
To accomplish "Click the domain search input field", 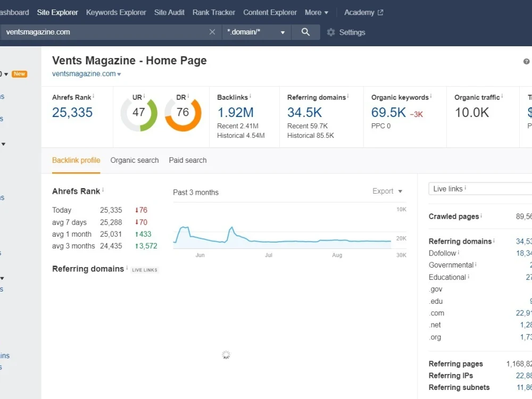I will point(105,32).
